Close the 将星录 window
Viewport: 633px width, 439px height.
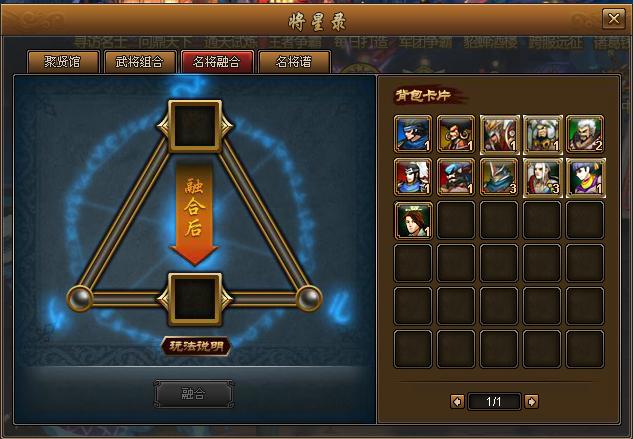click(x=613, y=19)
